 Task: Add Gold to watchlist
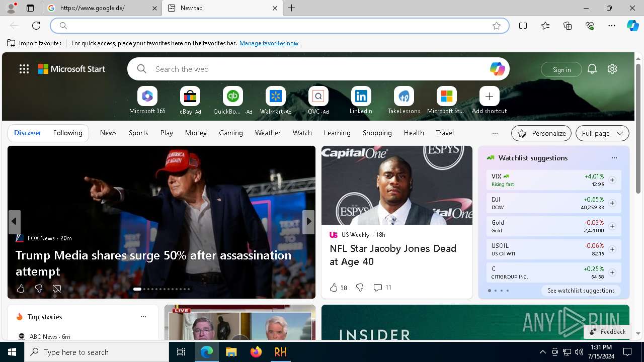pos(612,226)
